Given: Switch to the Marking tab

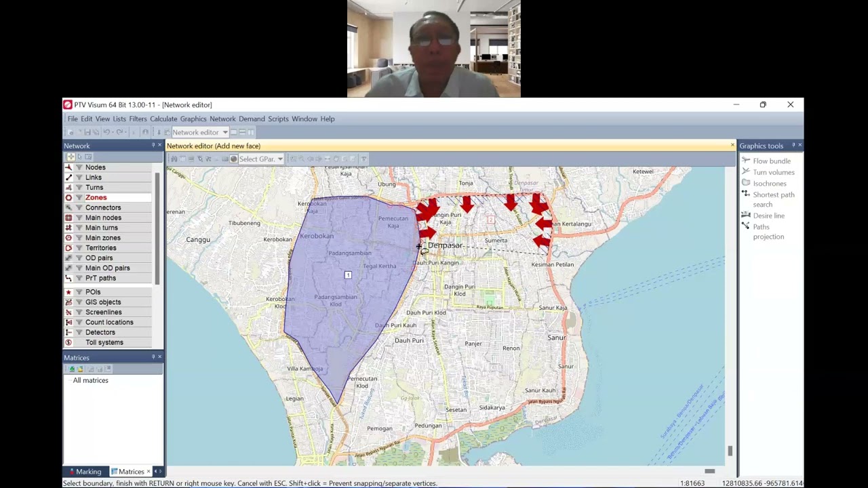Looking at the screenshot, I should coord(84,472).
